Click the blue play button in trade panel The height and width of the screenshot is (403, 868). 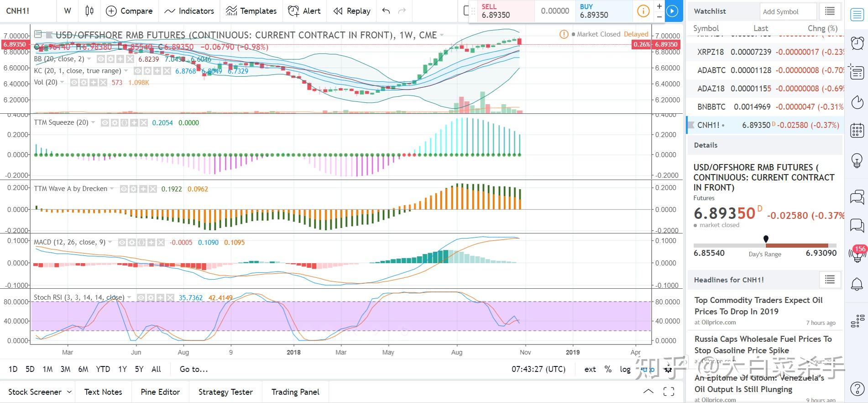(672, 11)
